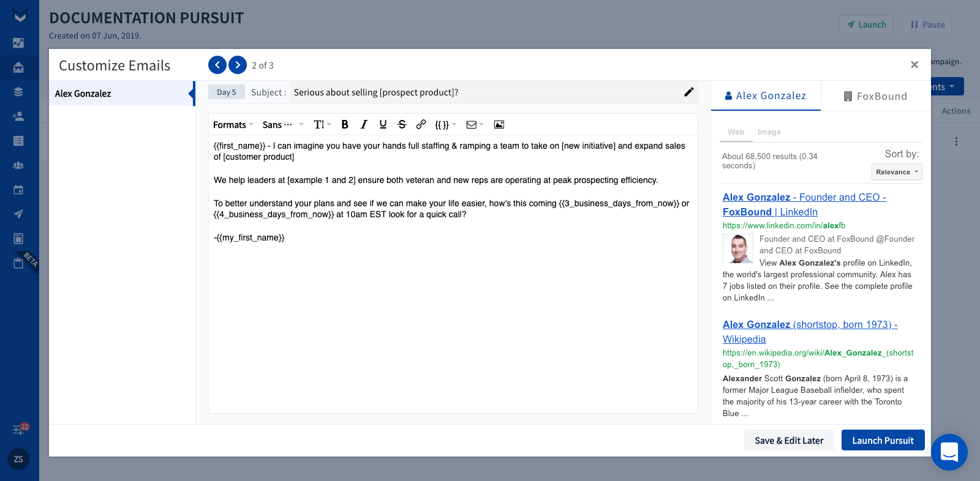Click the Wikipedia result URL text
This screenshot has width=980, height=481.
point(818,359)
